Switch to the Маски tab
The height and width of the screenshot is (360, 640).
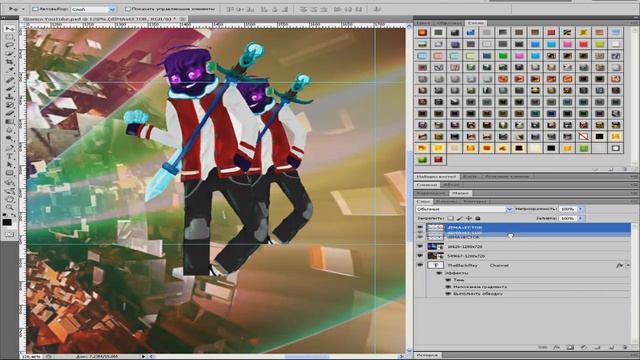click(460, 193)
